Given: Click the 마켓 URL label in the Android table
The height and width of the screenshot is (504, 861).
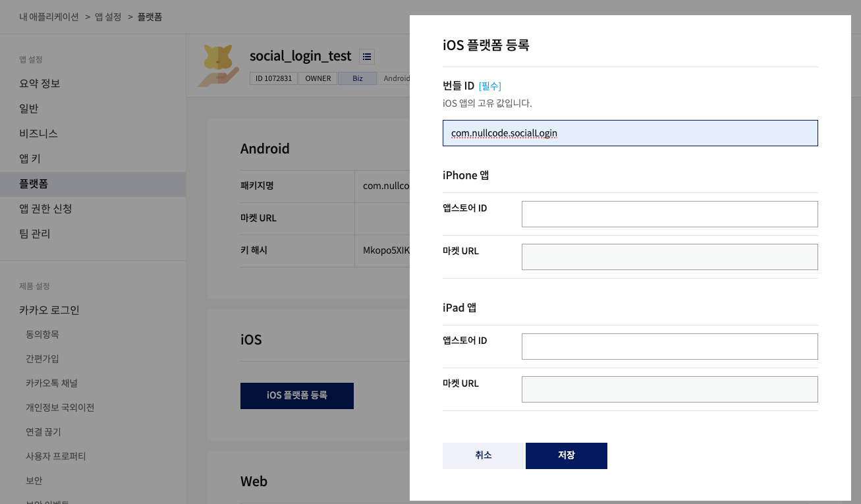Looking at the screenshot, I should 258,218.
